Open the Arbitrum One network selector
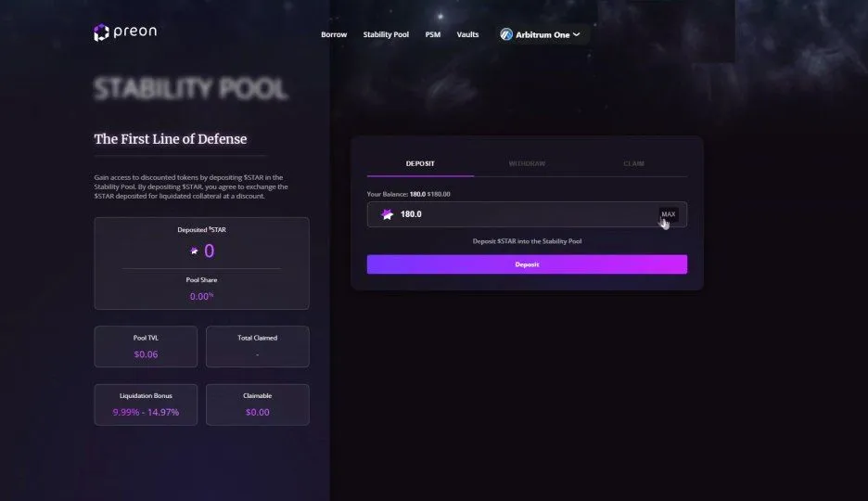 pyautogui.click(x=541, y=34)
